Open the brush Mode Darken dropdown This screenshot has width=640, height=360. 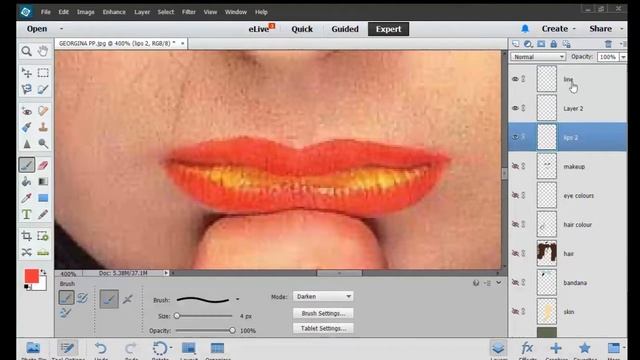tap(323, 296)
